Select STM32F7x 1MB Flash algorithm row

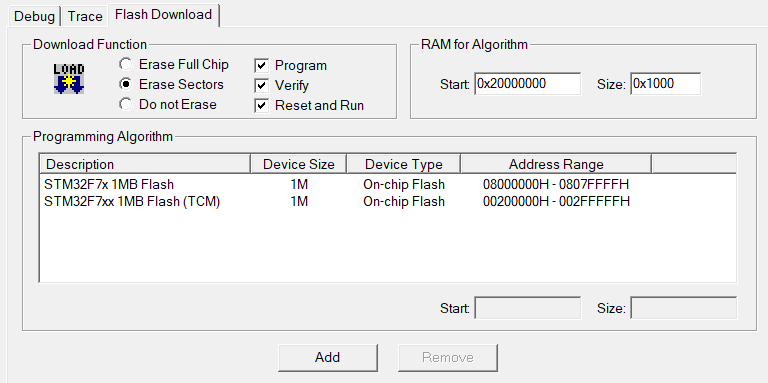click(387, 185)
